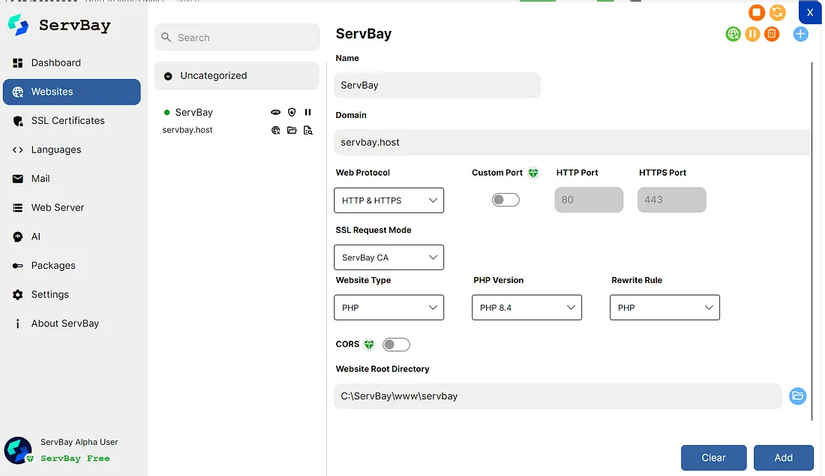Click the log file search icon beside servbay.host

(308, 130)
